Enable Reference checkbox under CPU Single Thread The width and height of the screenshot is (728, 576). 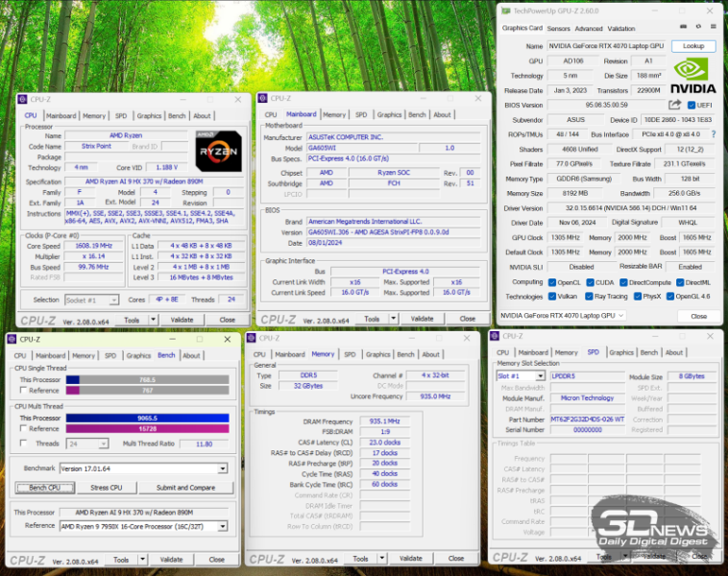click(24, 391)
